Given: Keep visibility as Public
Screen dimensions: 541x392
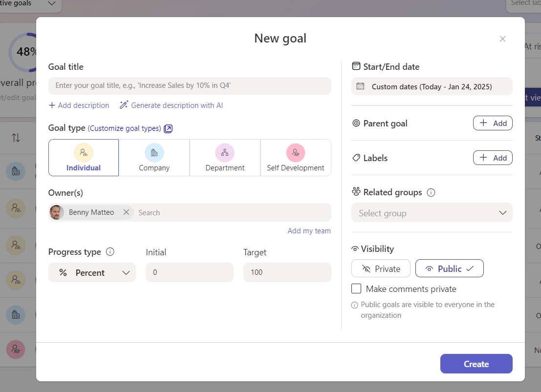Looking at the screenshot, I should click(x=449, y=268).
